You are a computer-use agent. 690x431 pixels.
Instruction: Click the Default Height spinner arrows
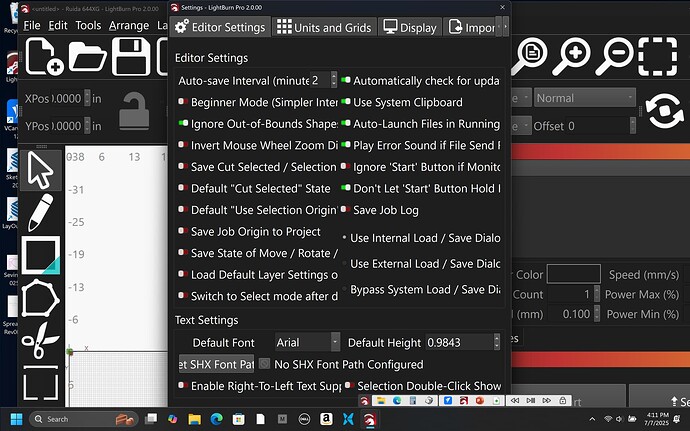coord(497,342)
